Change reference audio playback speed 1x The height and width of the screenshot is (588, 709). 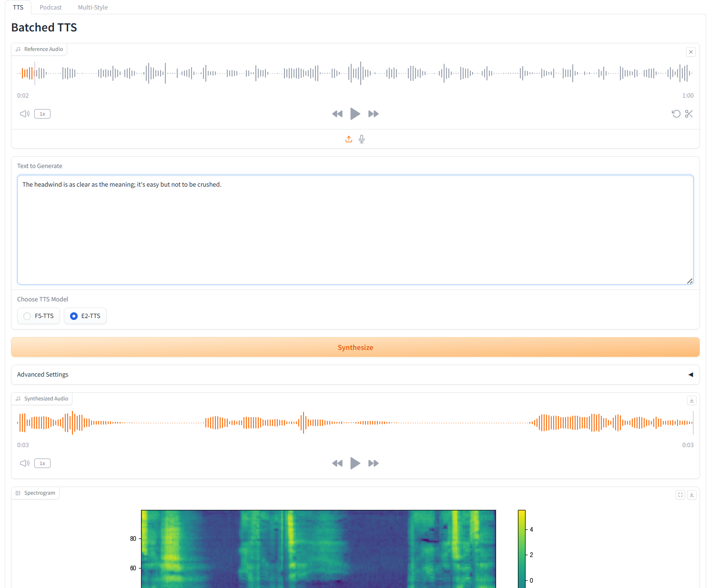[x=42, y=114]
